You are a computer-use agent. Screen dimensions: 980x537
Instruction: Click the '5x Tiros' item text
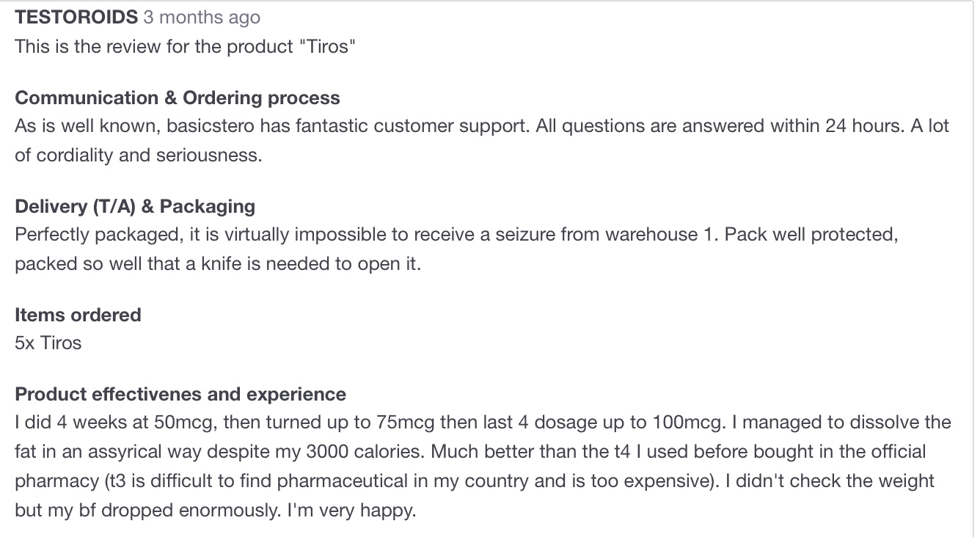48,343
